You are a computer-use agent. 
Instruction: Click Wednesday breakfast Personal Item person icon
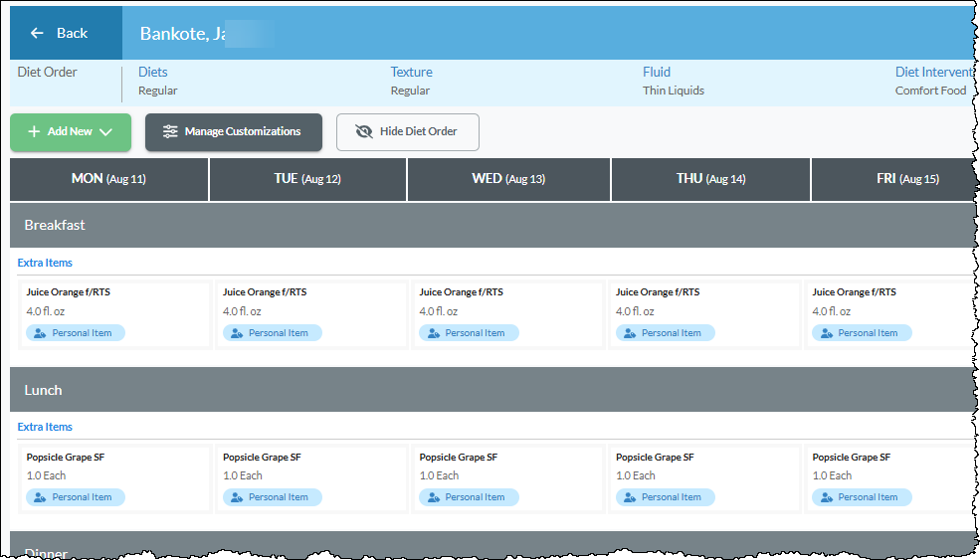(434, 333)
